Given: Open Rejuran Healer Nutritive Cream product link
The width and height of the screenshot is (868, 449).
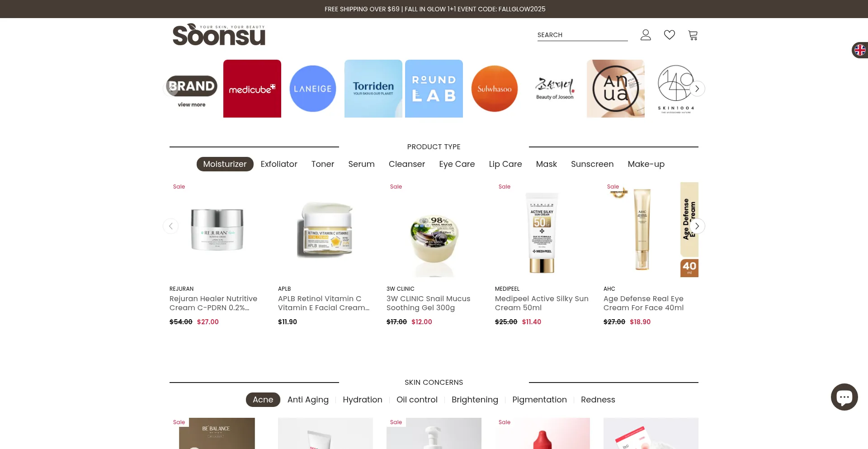Looking at the screenshot, I should 213,303.
